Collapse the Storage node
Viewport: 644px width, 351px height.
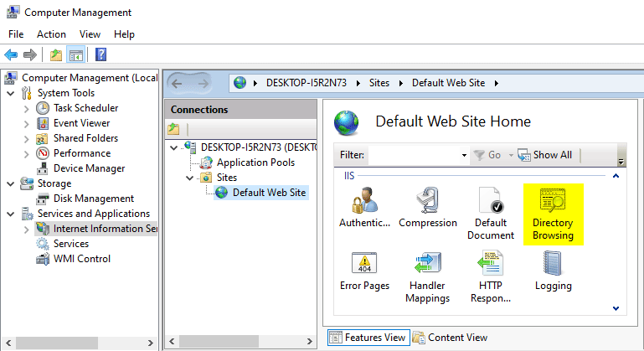[x=11, y=183]
